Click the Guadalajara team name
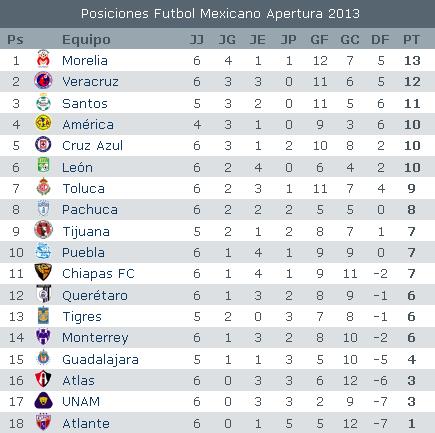This screenshot has width=435, height=433. click(100, 360)
